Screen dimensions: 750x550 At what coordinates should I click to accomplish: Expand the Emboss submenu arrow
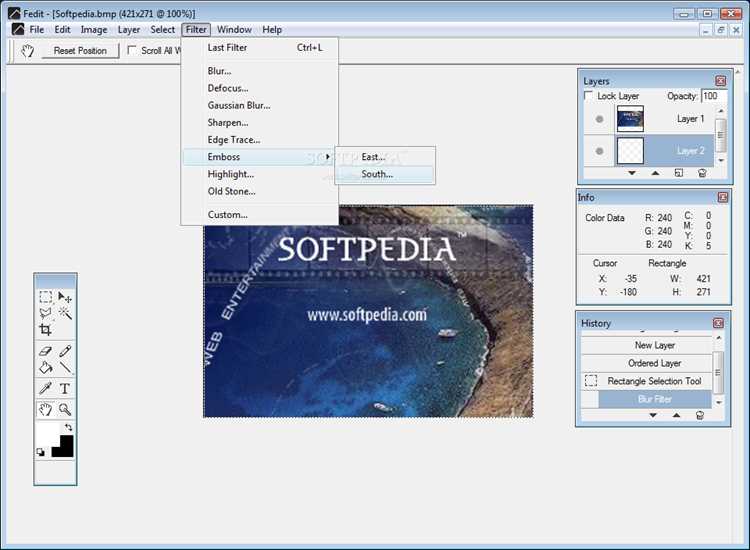pos(328,157)
